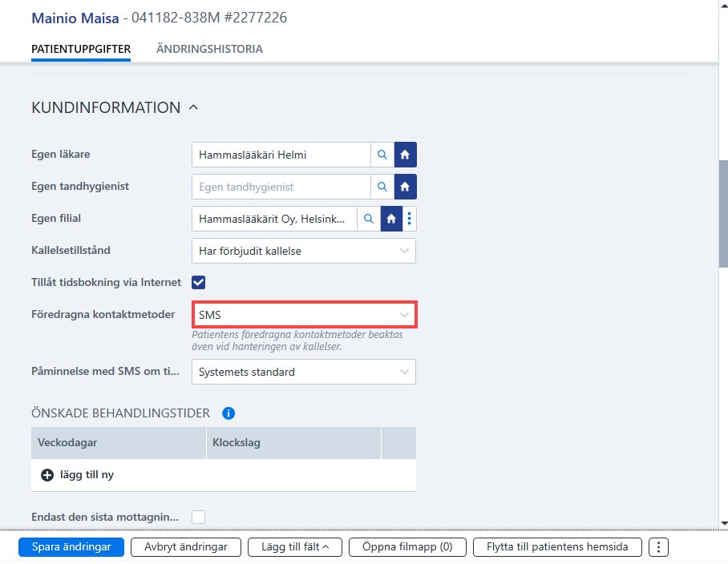Expand Påminnelse med SMS dropdown
The width and height of the screenshot is (728, 564).
tap(304, 372)
